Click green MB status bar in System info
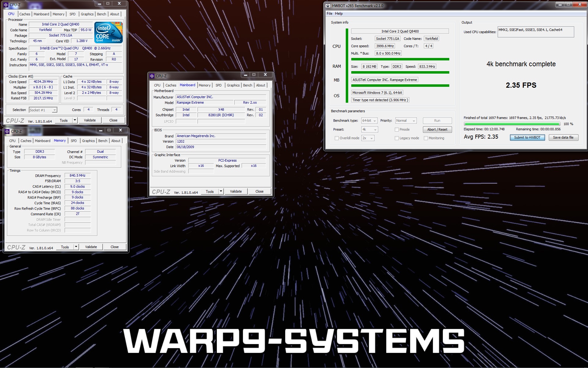 [x=400, y=86]
